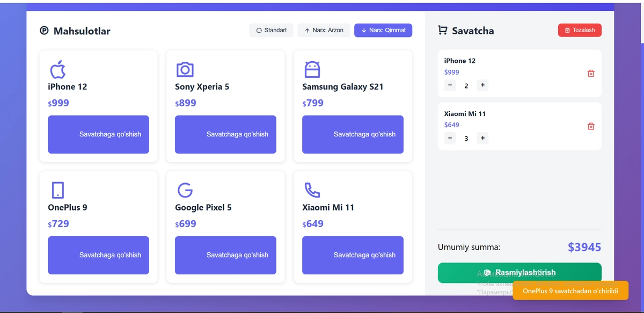
Task: Add Google Pixel 5 to the cart
Action: point(225,255)
